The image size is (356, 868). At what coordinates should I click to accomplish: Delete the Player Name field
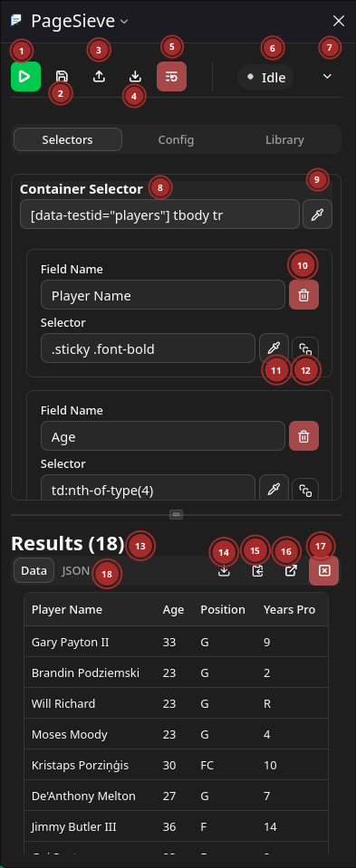pos(303,294)
